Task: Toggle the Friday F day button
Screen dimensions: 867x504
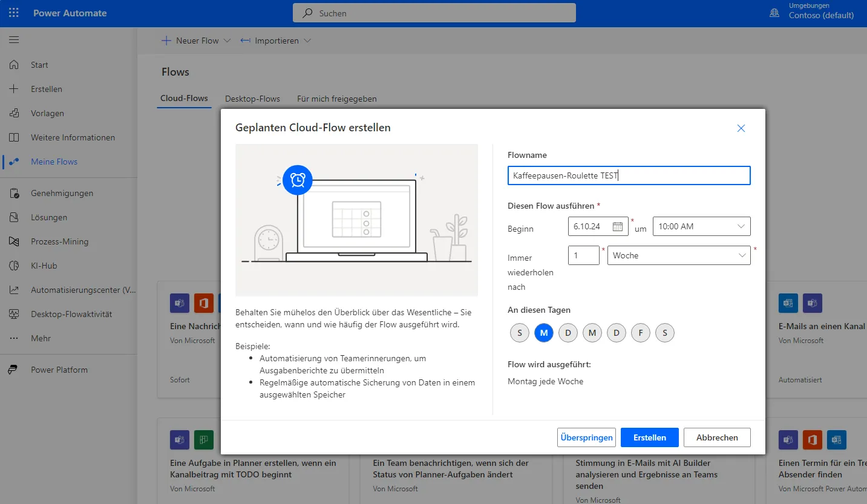Action: click(x=641, y=333)
